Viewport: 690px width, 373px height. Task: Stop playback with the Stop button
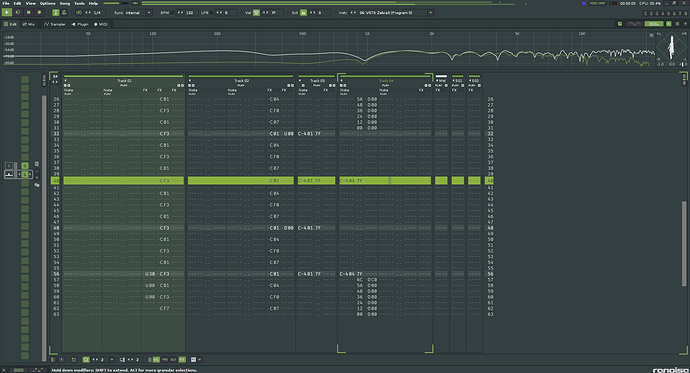[29, 13]
